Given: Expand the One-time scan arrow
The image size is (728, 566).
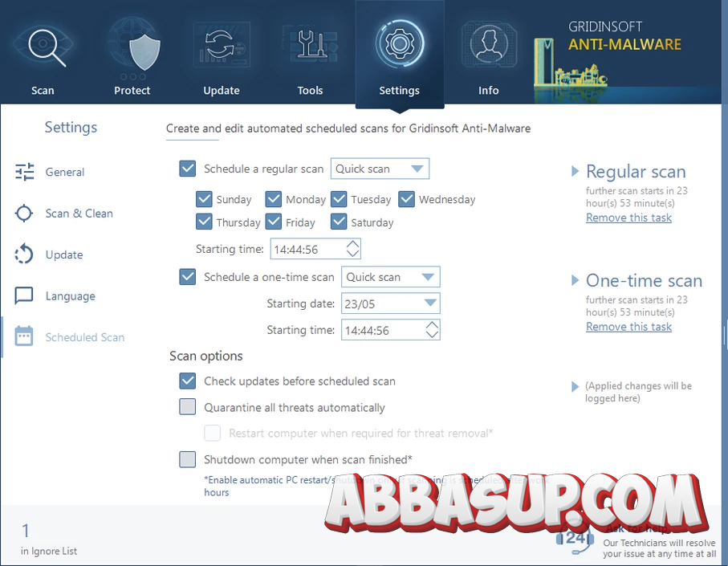Looking at the screenshot, I should coord(575,280).
